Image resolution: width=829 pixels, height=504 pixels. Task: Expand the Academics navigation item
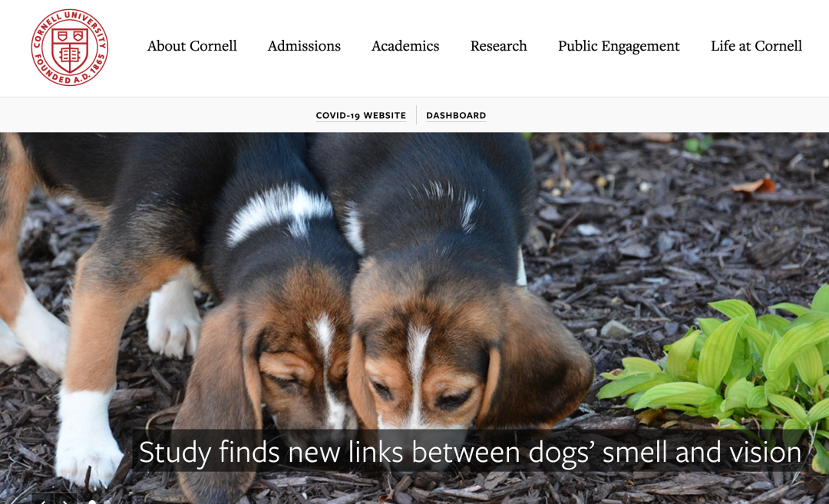[x=405, y=46]
